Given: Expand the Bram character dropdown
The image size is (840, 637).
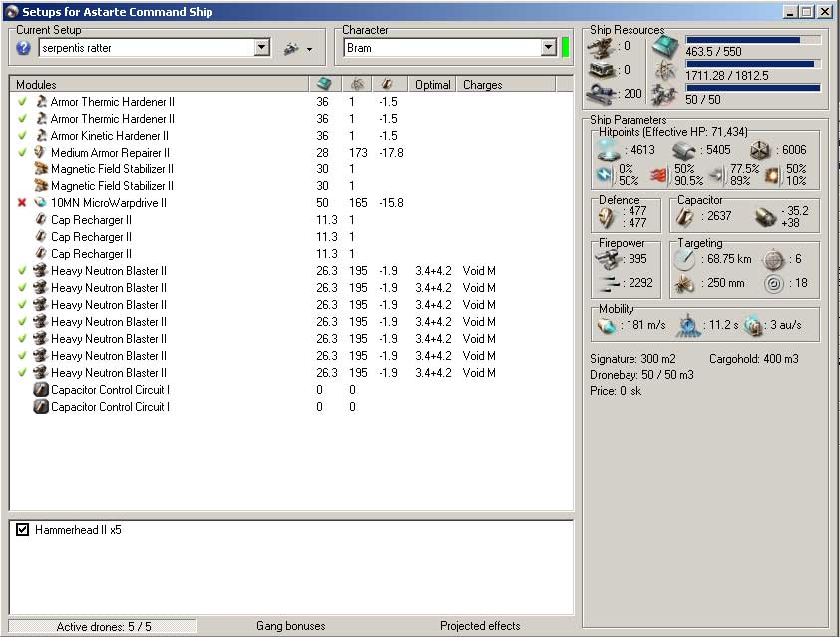Looking at the screenshot, I should coord(548,47).
